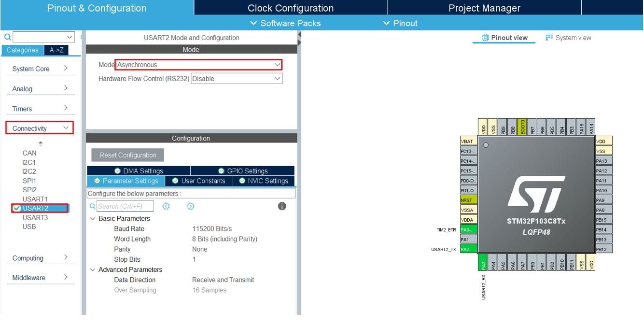Viewport: 644px width, 325px height.
Task: Expand the System Core category
Action: [x=40, y=69]
